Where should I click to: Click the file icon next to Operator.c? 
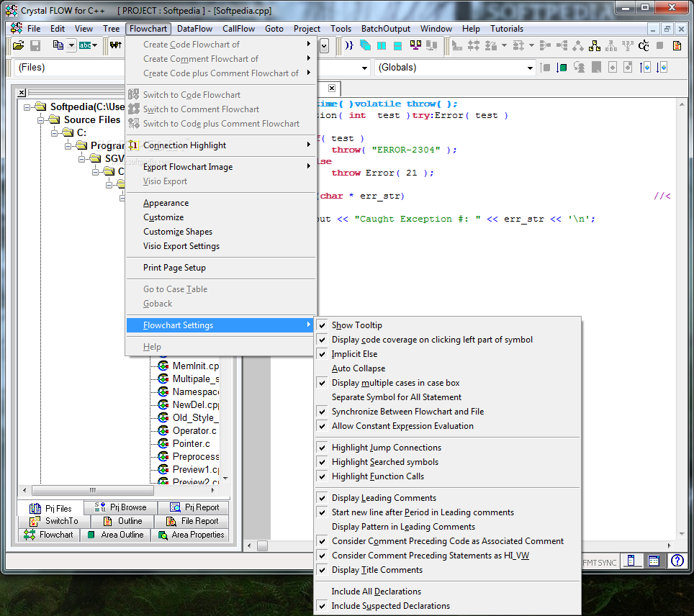click(163, 430)
